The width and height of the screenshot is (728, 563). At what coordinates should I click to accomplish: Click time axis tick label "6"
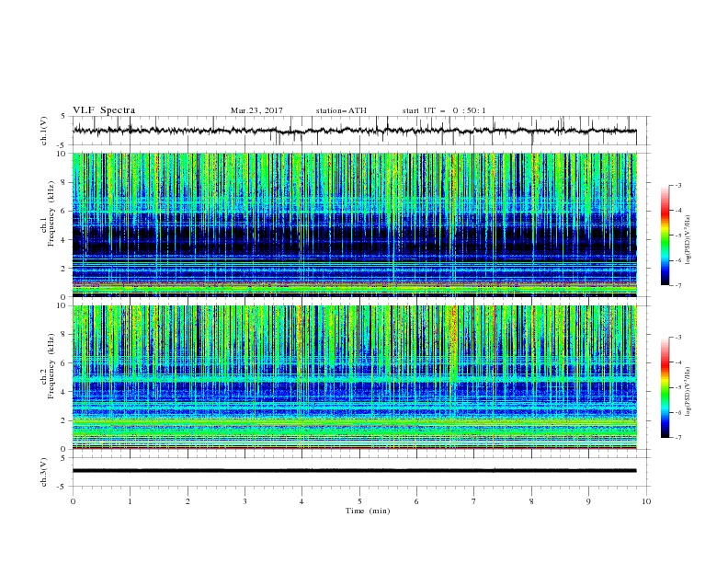tap(417, 501)
